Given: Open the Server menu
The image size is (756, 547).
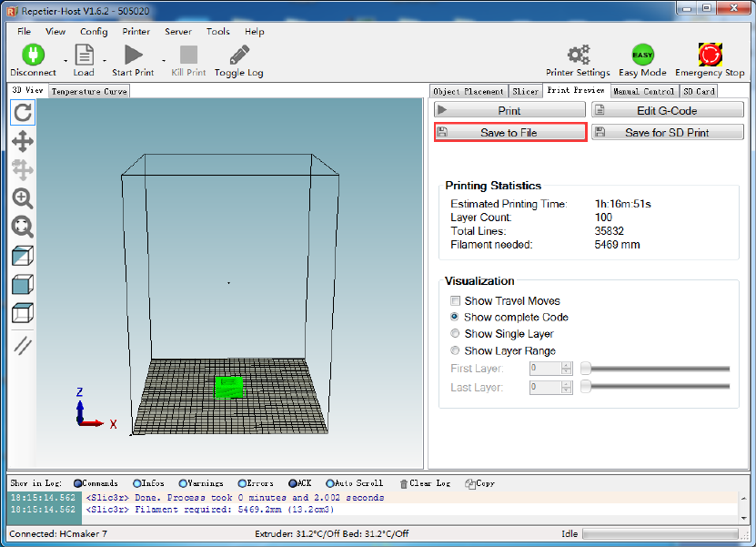Looking at the screenshot, I should (178, 31).
